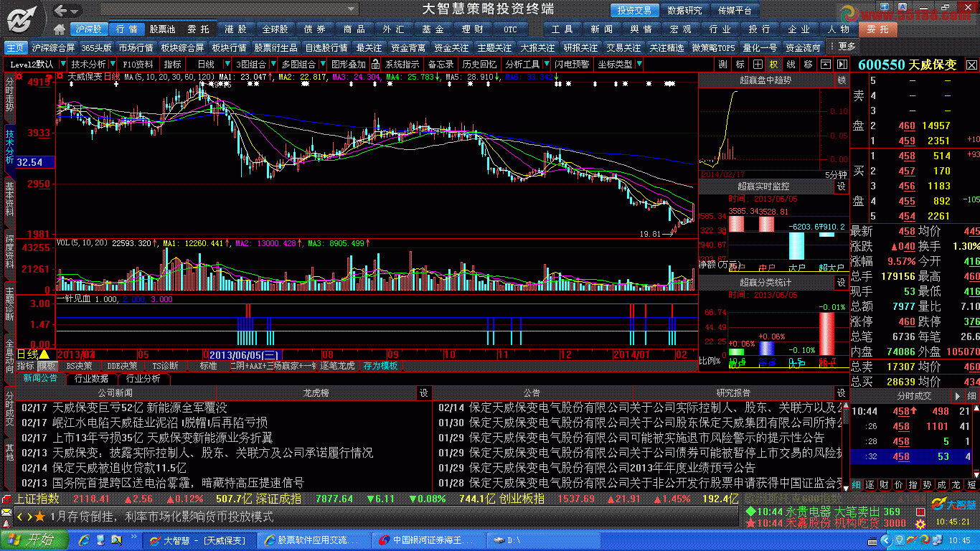Toggle the 权 adjustment button
Viewport: 980px width, 551px height.
[x=773, y=64]
